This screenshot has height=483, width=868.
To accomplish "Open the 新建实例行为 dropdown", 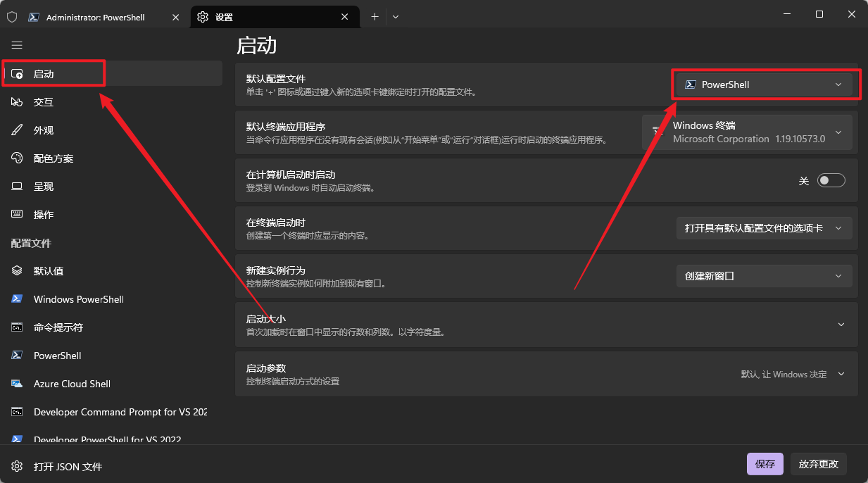I will click(765, 275).
